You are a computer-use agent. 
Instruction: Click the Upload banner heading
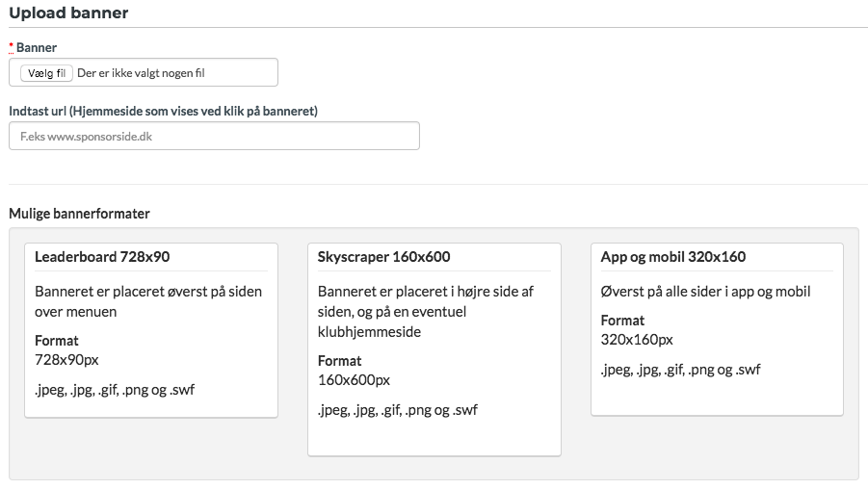[x=68, y=13]
